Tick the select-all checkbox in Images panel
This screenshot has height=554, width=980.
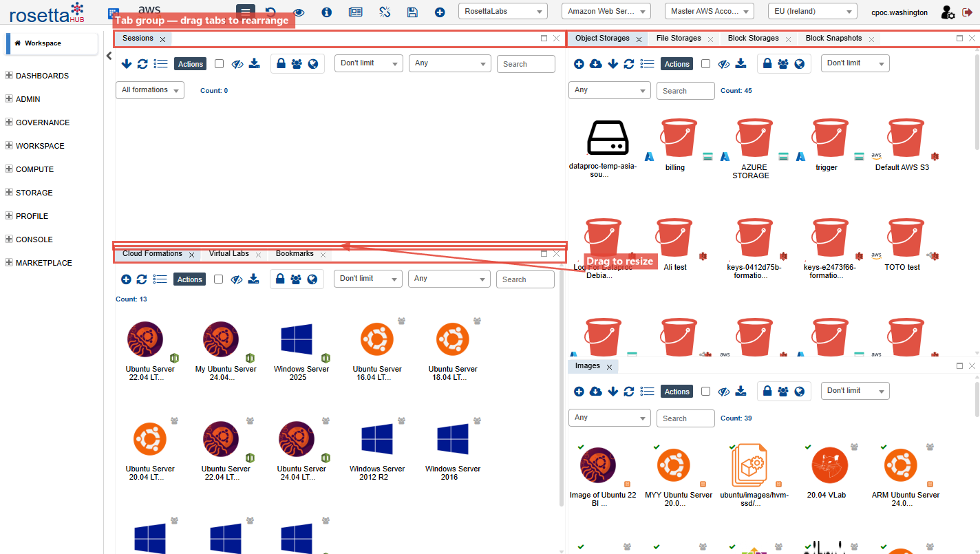pyautogui.click(x=705, y=392)
